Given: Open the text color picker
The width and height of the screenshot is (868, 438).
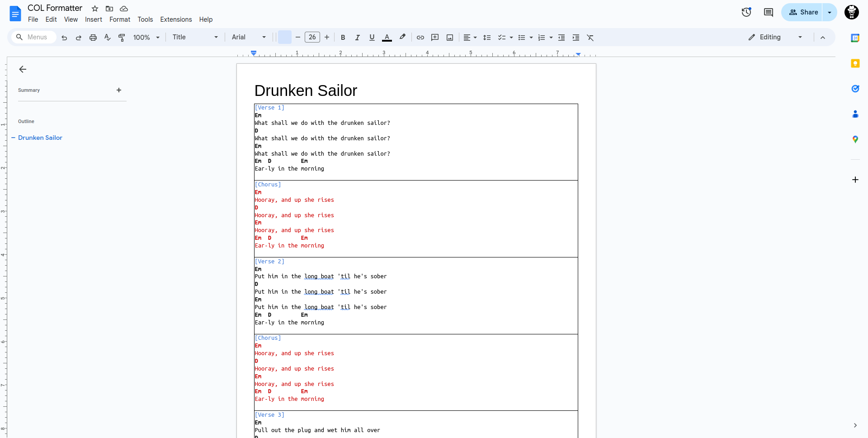Looking at the screenshot, I should tap(387, 38).
